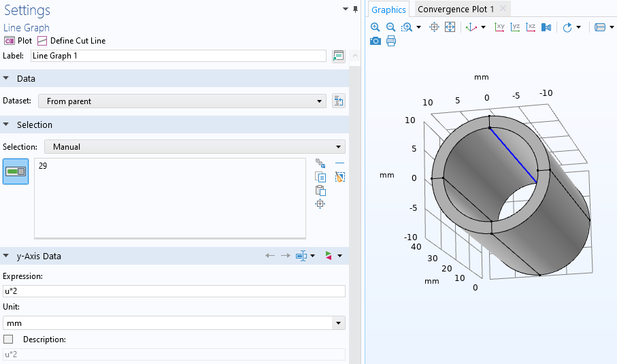Collapse the y-Axis Data section
The height and width of the screenshot is (364, 617).
7,256
